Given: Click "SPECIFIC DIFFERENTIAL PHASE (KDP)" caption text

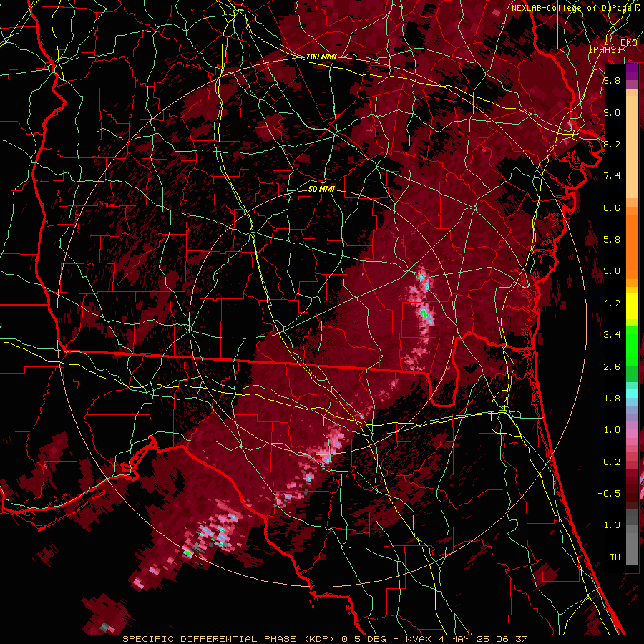Looking at the screenshot, I should 229,639.
